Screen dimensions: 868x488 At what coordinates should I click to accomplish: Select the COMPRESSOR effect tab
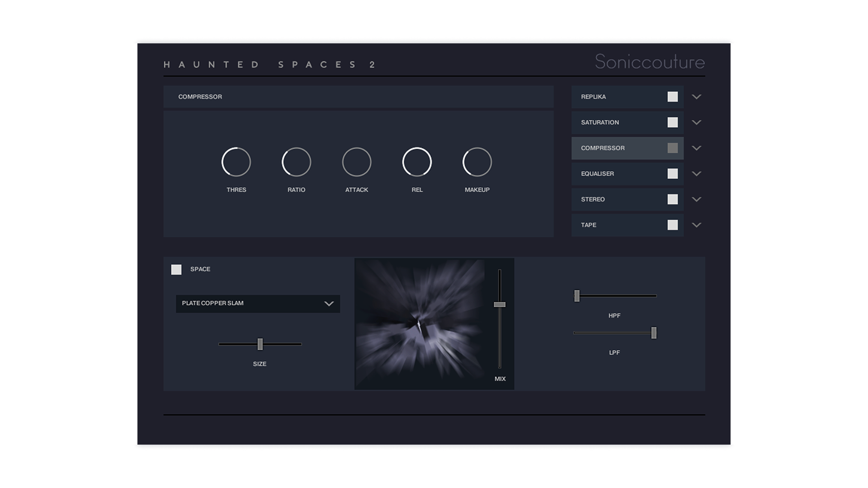tap(627, 148)
